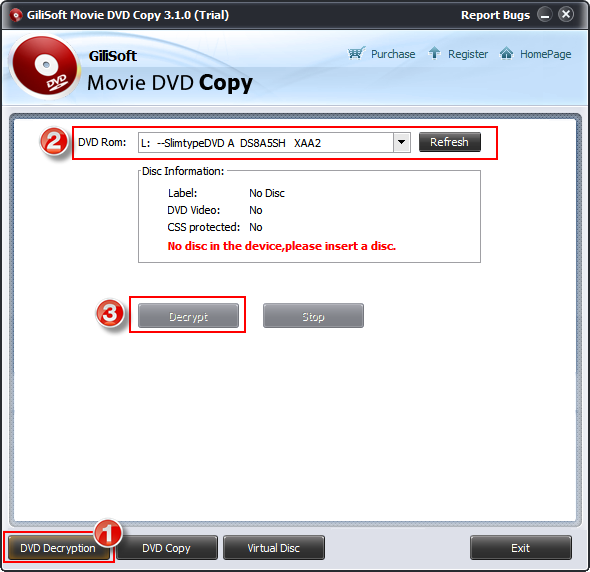This screenshot has width=590, height=572.
Task: Select the SlimtypeDVD drive combo box
Action: click(274, 142)
